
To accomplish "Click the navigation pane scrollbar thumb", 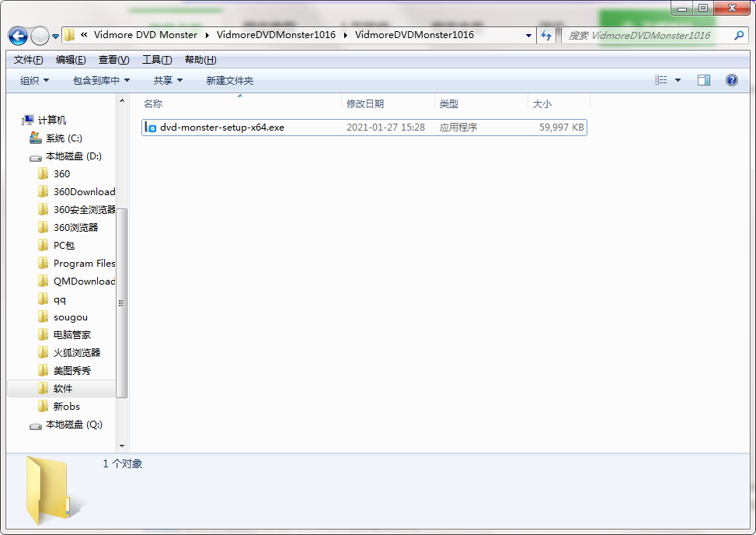I will pyautogui.click(x=122, y=303).
